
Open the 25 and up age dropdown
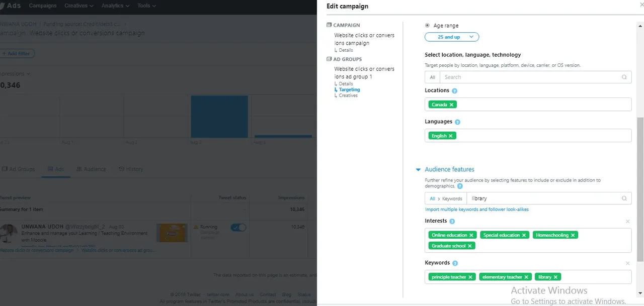[452, 37]
